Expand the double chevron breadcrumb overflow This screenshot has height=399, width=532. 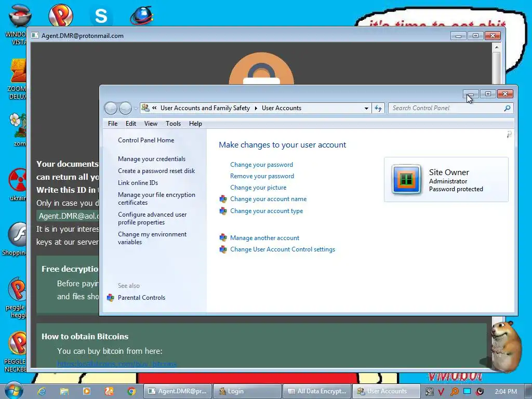pos(154,108)
